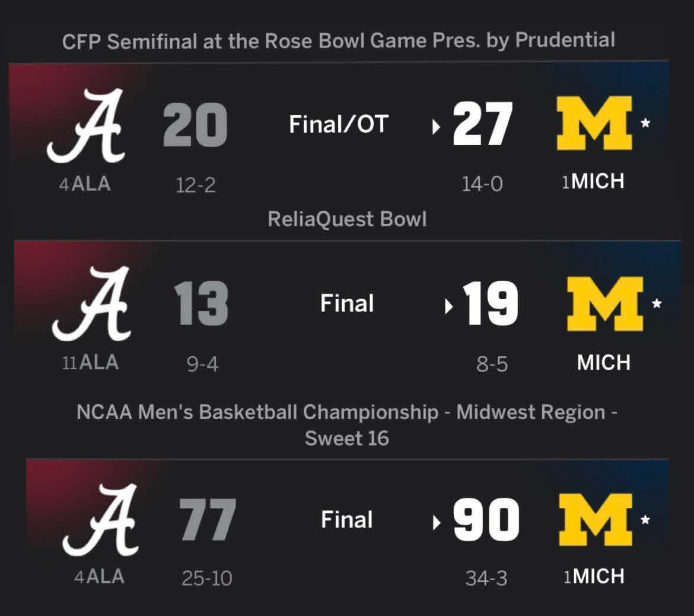The width and height of the screenshot is (694, 616).
Task: Open the ReliaQuest Bowl game title
Action: click(347, 219)
